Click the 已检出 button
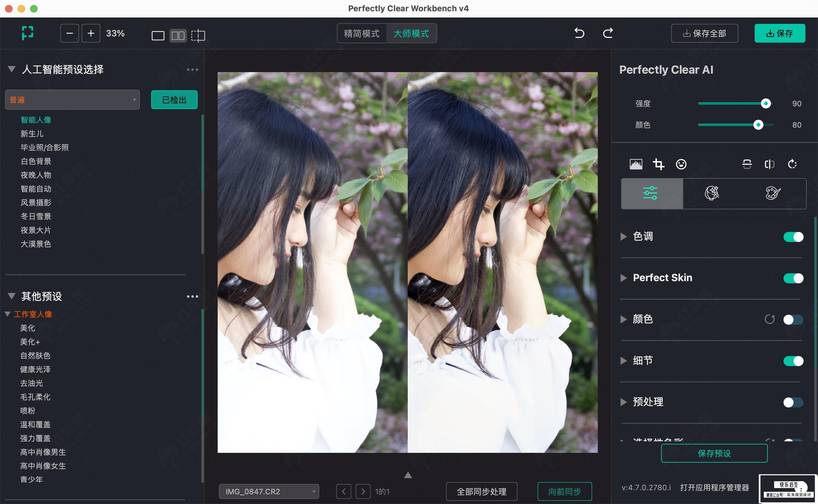The width and height of the screenshot is (818, 504). [x=174, y=100]
